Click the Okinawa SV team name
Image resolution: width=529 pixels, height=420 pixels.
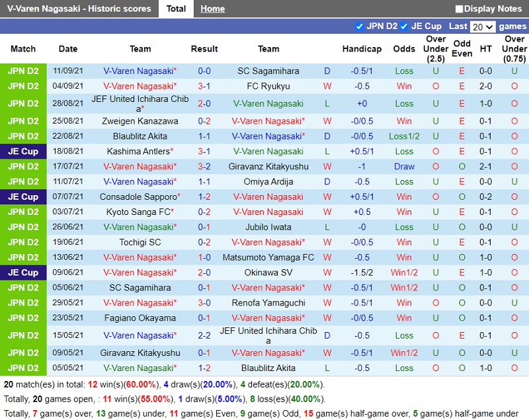(268, 273)
